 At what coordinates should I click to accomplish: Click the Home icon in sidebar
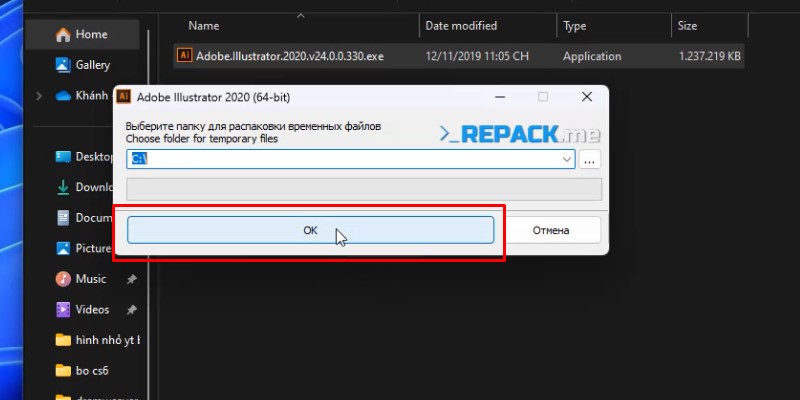coord(62,34)
